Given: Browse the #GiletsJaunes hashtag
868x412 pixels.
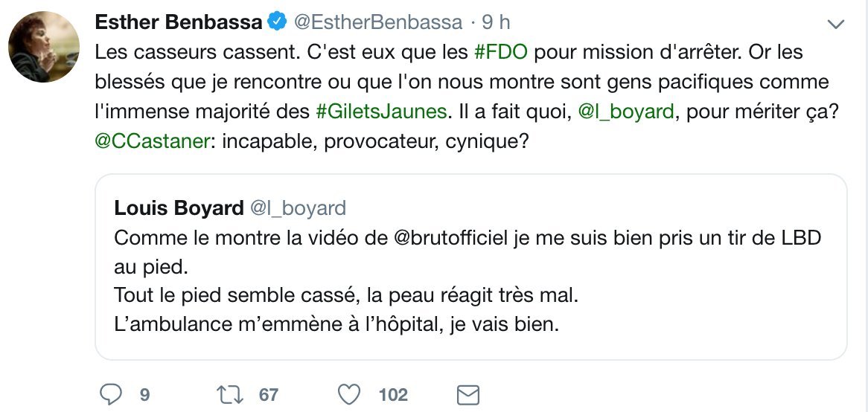Looking at the screenshot, I should click(x=383, y=112).
